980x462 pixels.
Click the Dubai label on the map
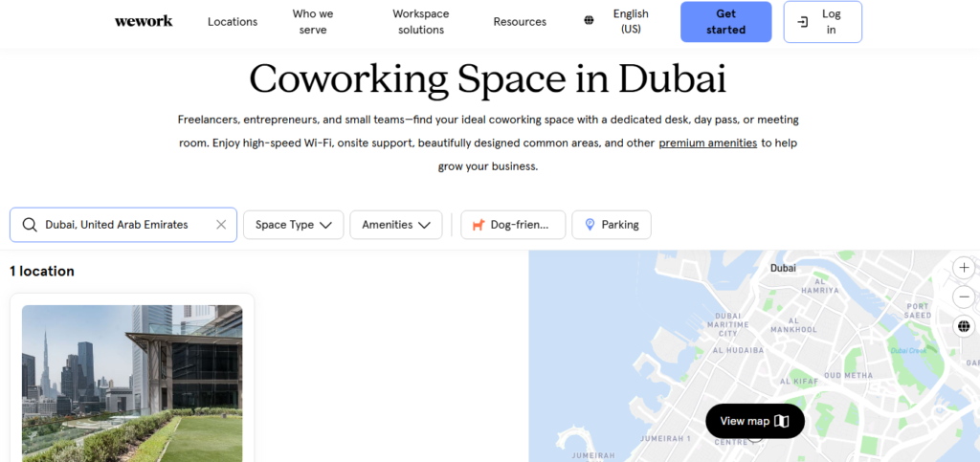coord(783,268)
